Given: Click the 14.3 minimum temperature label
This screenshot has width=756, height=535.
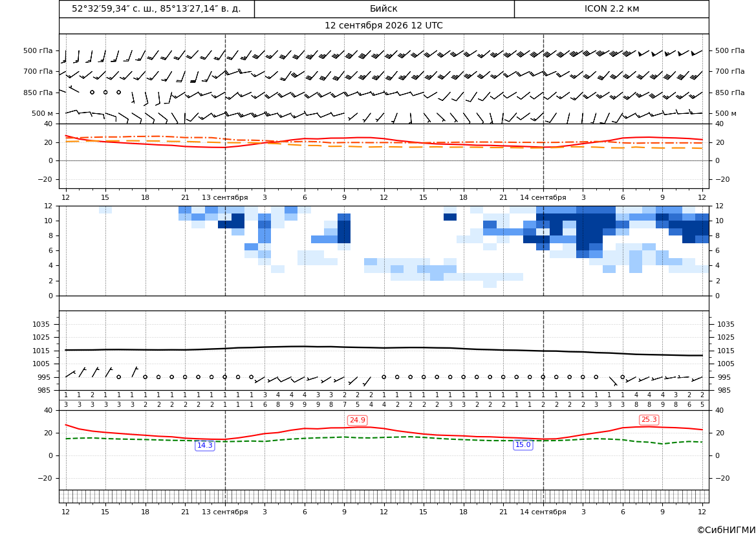Looking at the screenshot, I should pyautogui.click(x=205, y=445).
